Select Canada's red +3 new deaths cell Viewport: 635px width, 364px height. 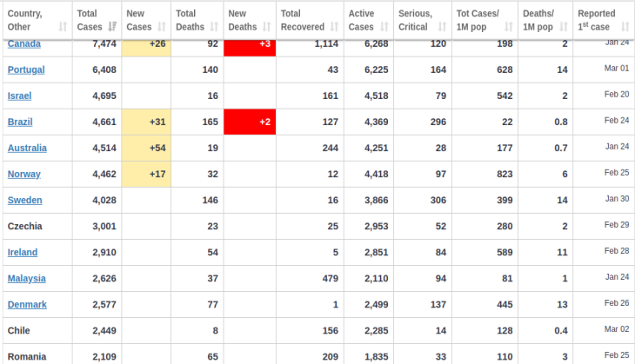pyautogui.click(x=250, y=48)
